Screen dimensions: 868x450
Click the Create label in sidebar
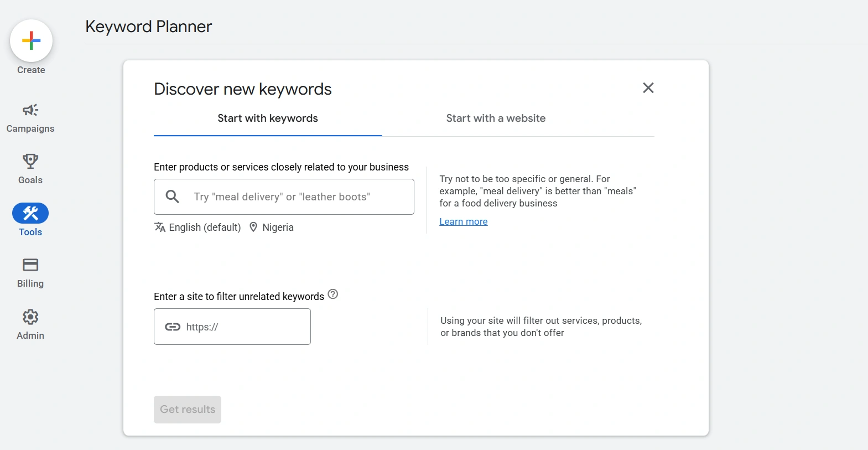[x=31, y=70]
